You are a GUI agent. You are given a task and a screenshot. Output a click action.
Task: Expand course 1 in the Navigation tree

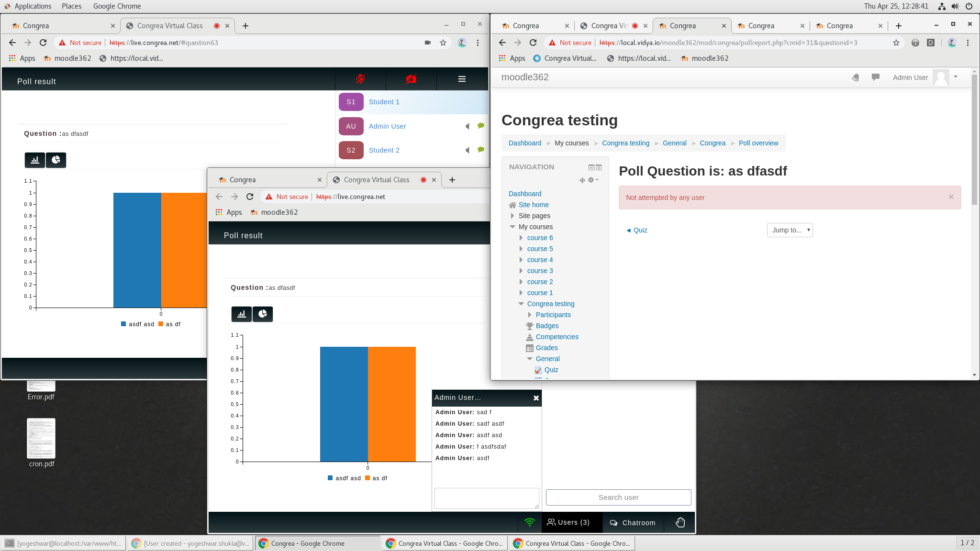[x=521, y=293]
